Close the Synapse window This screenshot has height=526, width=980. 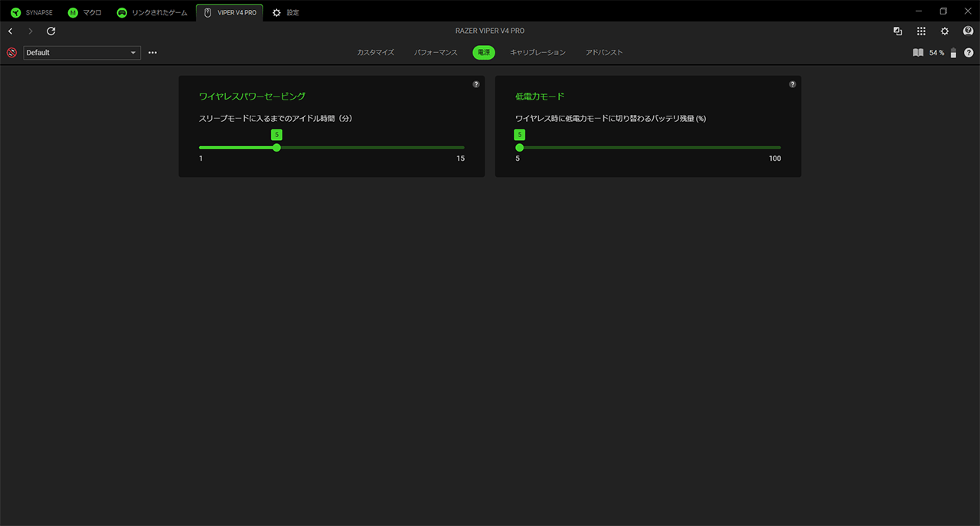[x=968, y=11]
